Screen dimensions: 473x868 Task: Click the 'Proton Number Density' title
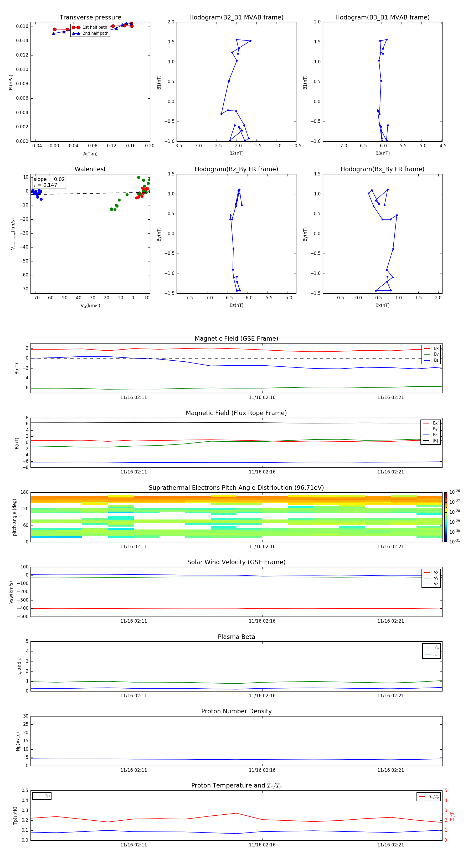point(236,711)
